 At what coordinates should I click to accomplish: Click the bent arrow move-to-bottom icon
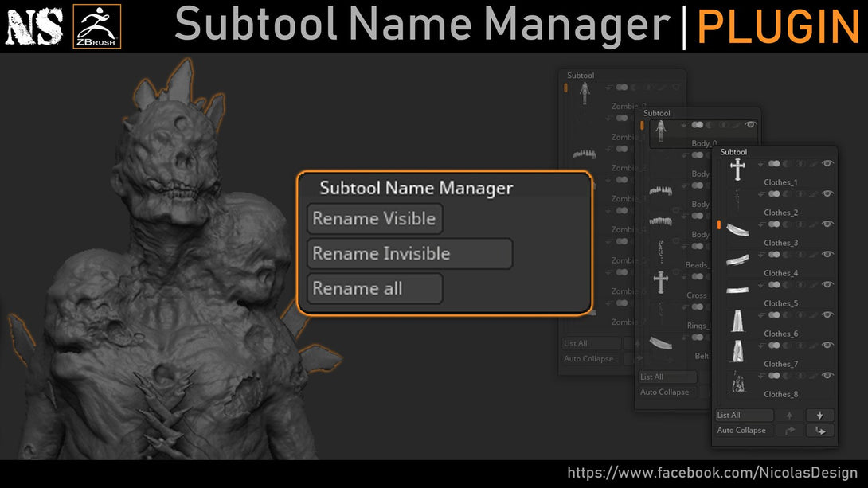(820, 431)
